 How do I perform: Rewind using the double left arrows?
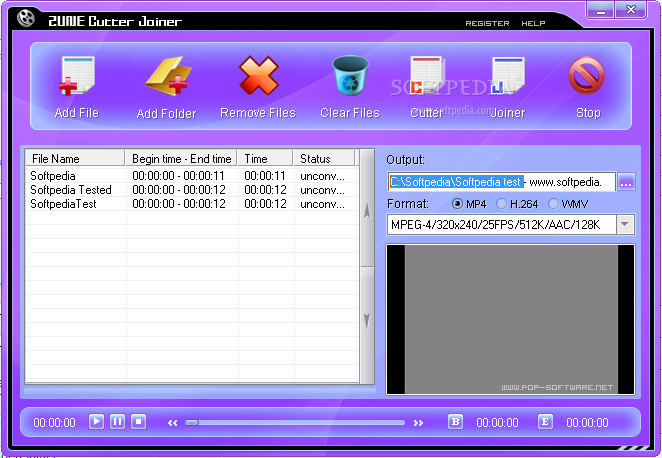pos(172,423)
